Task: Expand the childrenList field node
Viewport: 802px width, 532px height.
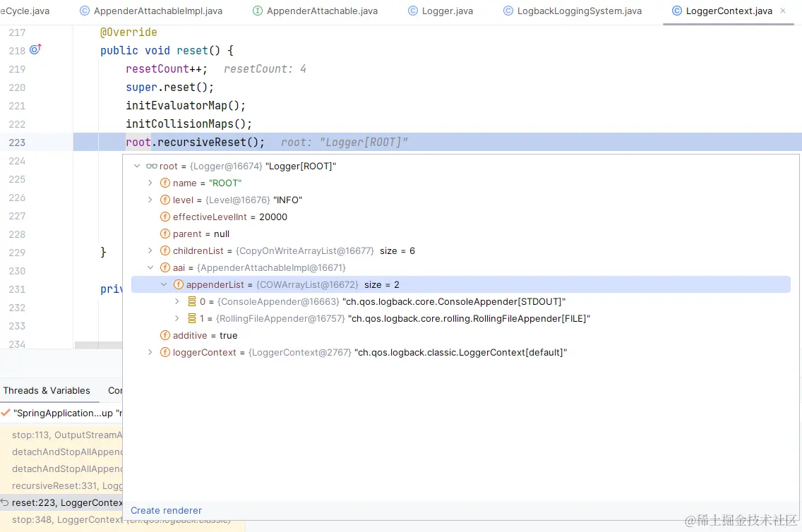Action: [x=150, y=250]
